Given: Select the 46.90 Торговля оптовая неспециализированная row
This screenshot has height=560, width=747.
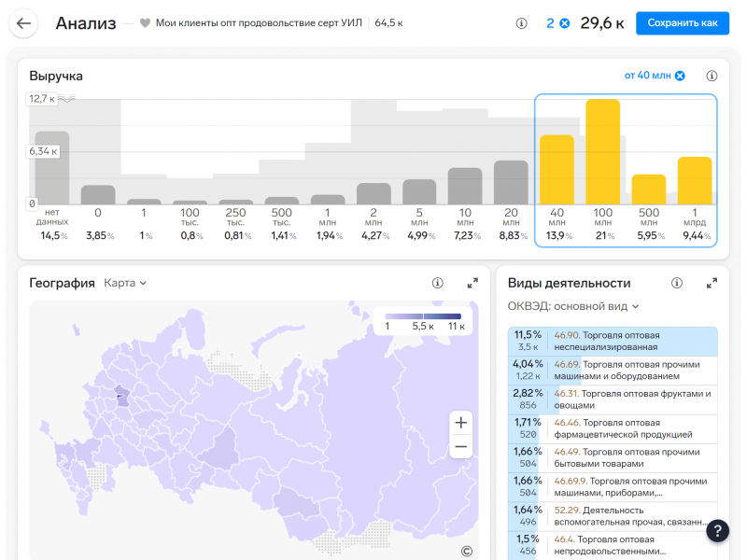Looking at the screenshot, I should (x=613, y=341).
